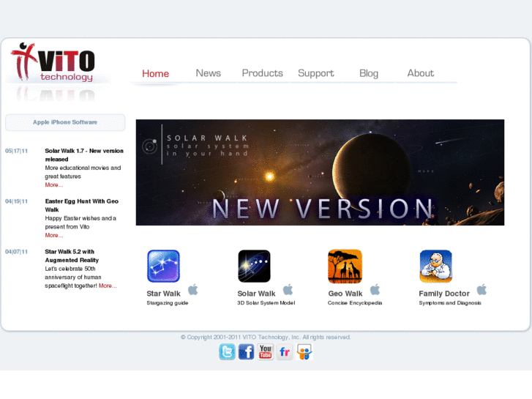This screenshot has width=532, height=399.
Task: Click More link under Solar Walk 1.7
Action: (x=54, y=184)
